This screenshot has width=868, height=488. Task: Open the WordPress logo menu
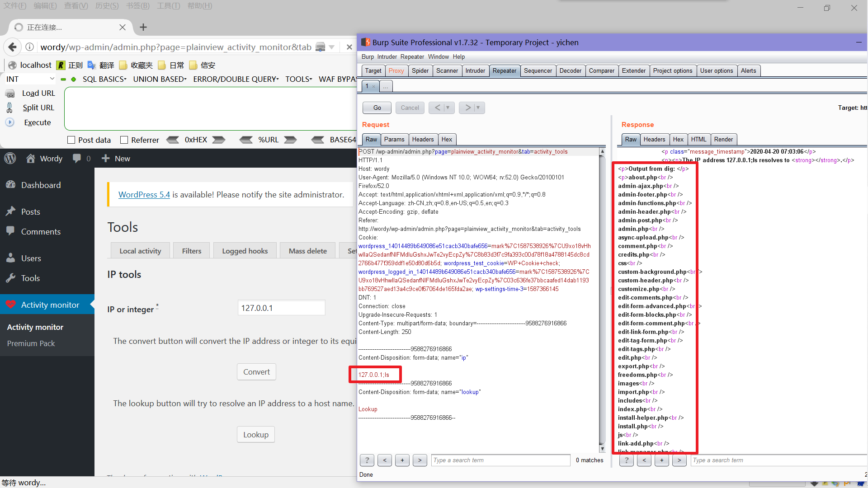click(10, 159)
